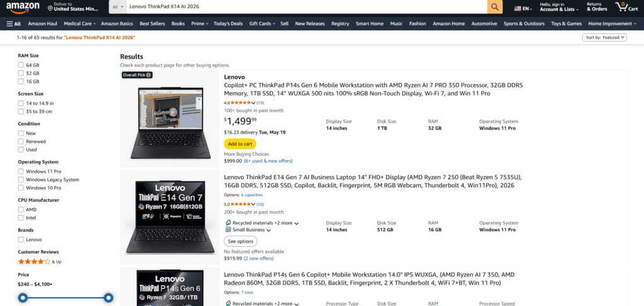Open the ThinkPad E14 Gen 7 thumbnail

click(x=170, y=217)
